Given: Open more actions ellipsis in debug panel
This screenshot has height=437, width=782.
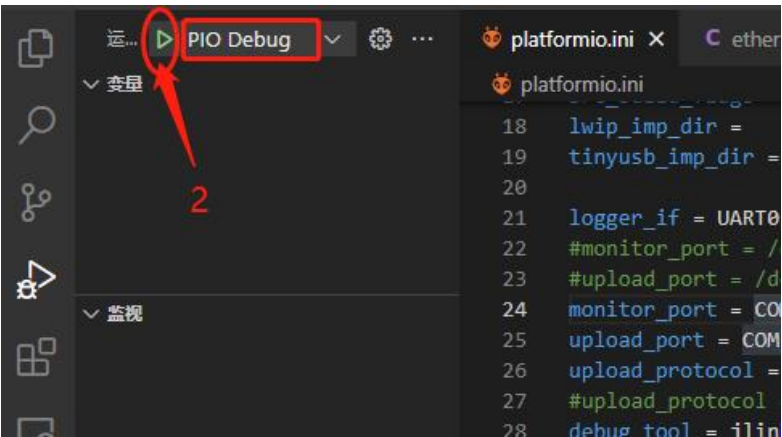Looking at the screenshot, I should [422, 39].
